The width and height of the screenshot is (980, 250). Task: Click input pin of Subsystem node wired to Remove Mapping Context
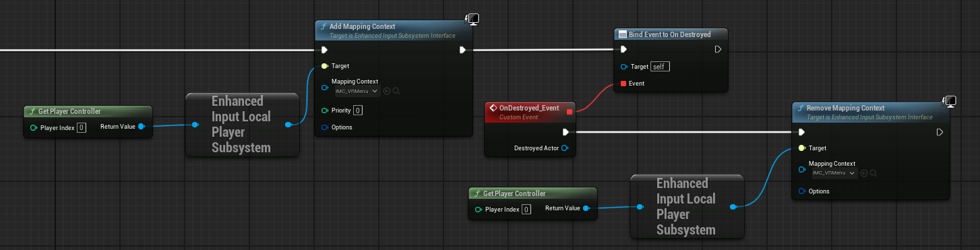(640, 207)
